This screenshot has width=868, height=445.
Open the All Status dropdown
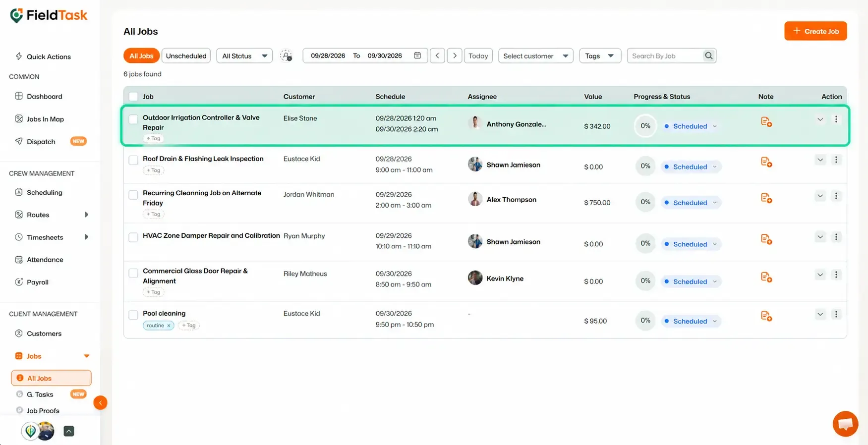coord(244,56)
